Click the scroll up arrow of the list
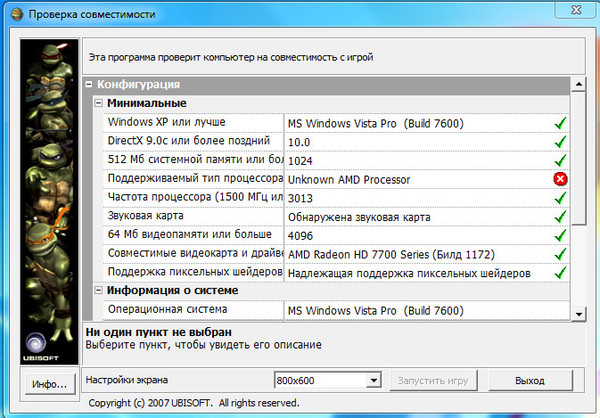Screen dimensions: 600x418 (x=579, y=84)
